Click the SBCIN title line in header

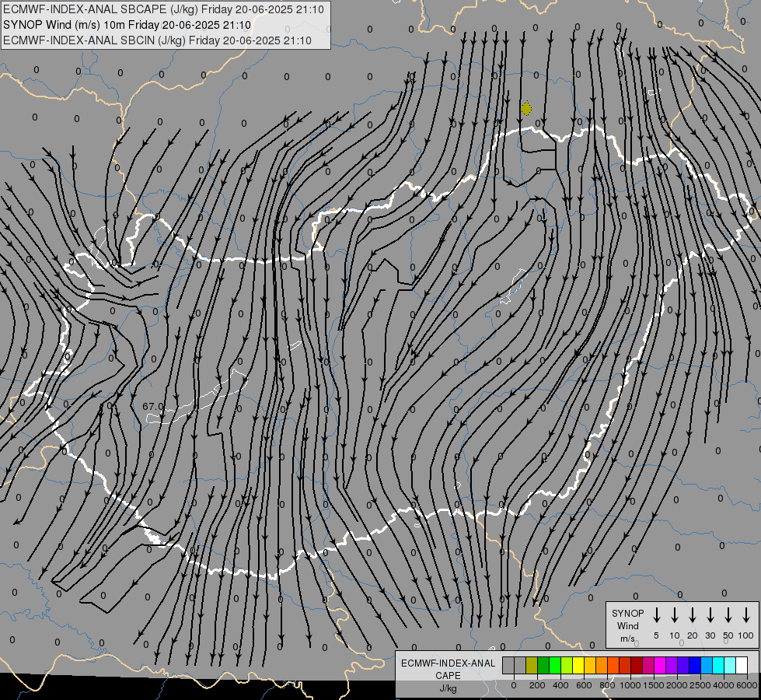point(157,40)
